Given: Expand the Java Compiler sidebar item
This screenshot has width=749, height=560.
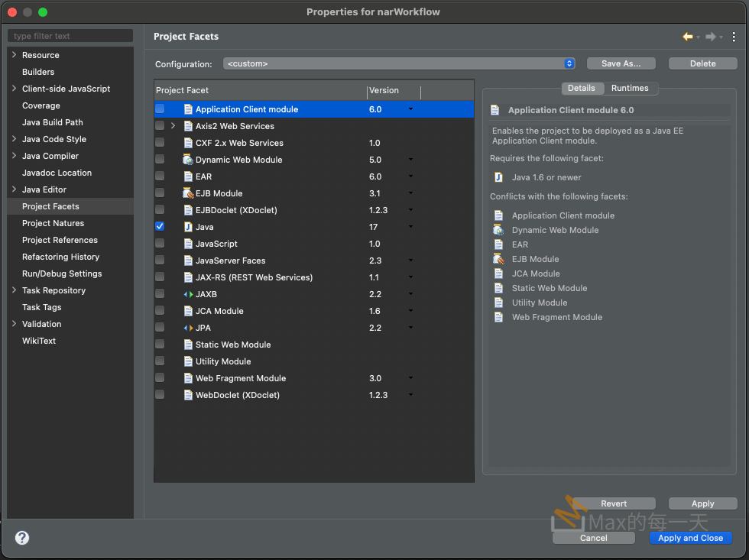Looking at the screenshot, I should click(15, 156).
